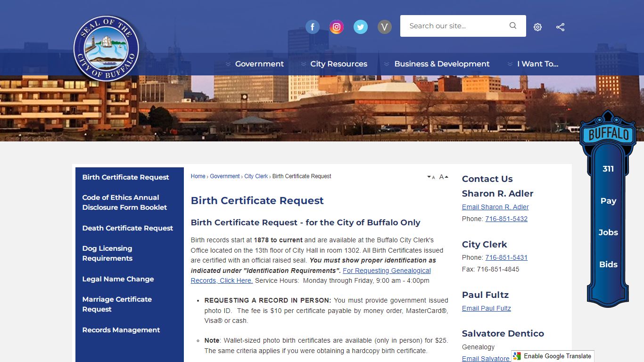Open Death Certificate Request in sidebar
This screenshot has width=644, height=362.
(128, 228)
